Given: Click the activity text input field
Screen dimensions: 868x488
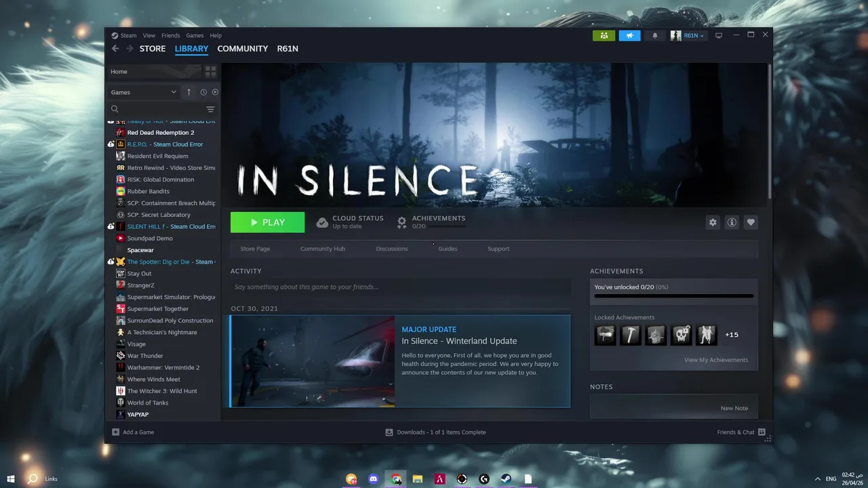Looking at the screenshot, I should [x=400, y=287].
